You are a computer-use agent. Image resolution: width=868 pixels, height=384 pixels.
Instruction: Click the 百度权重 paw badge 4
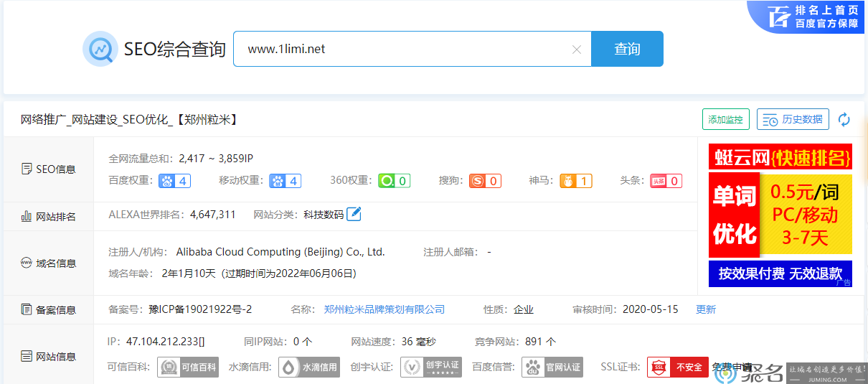click(x=174, y=181)
